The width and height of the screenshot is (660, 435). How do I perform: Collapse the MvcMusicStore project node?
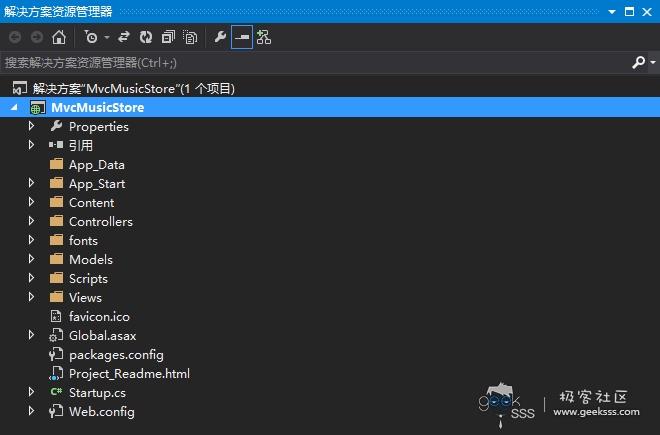(14, 107)
